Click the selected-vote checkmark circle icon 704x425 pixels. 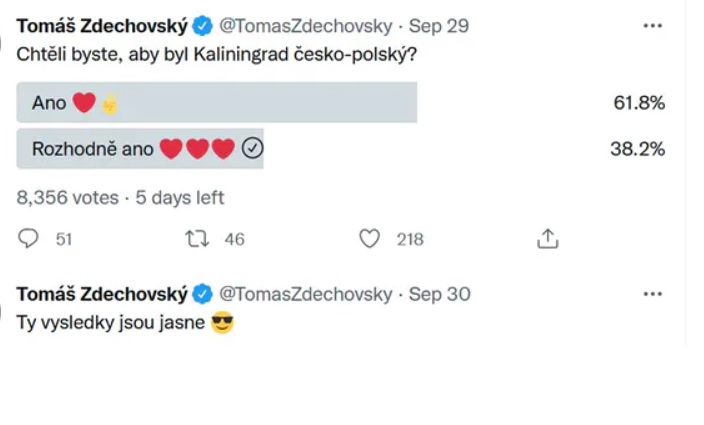point(252,149)
